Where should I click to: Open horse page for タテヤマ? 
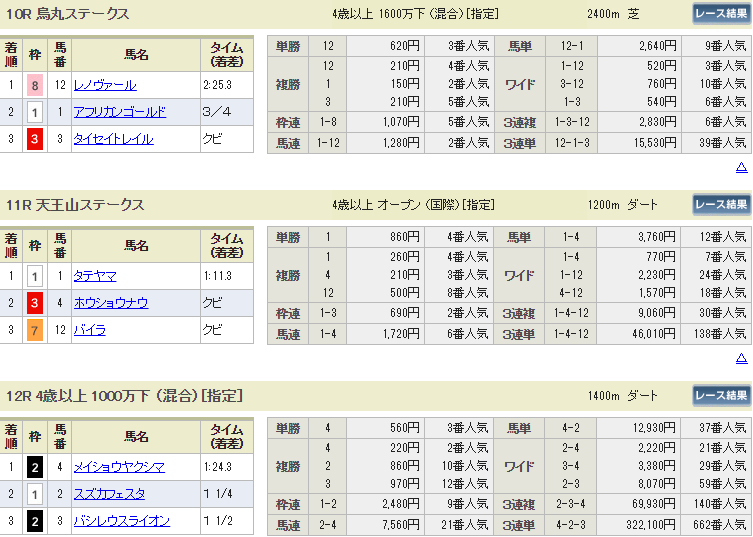point(95,276)
